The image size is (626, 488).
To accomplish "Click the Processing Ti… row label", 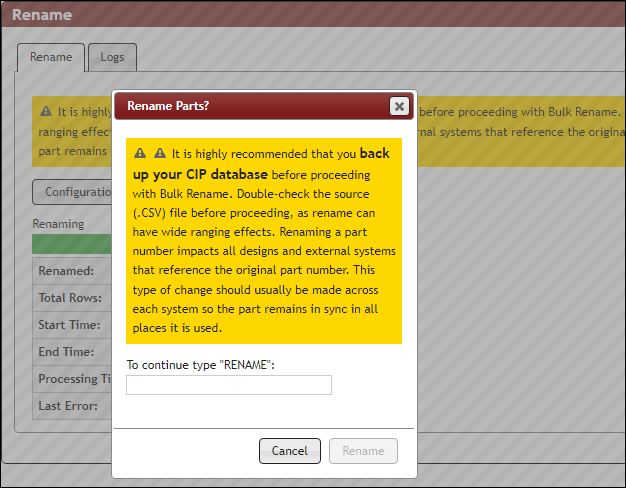I will pos(75,379).
